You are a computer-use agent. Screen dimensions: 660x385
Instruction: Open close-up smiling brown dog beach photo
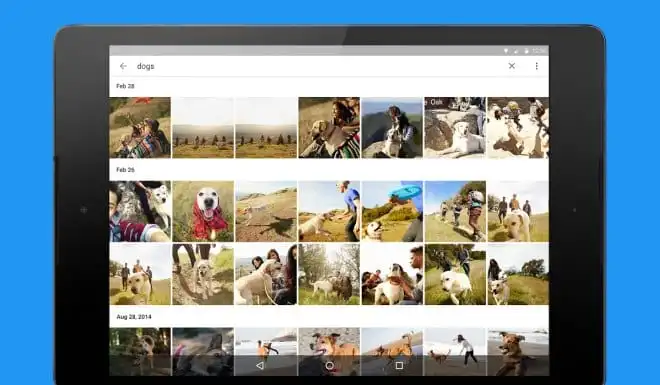(329, 352)
